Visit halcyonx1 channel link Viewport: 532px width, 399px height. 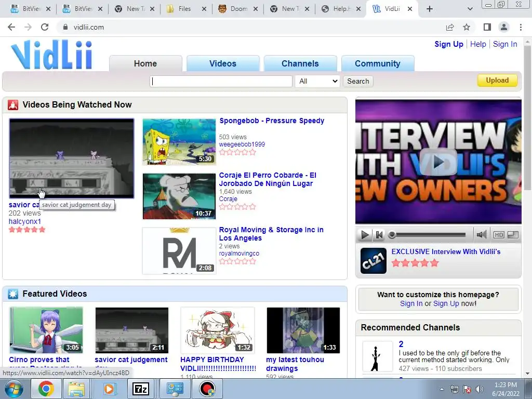[x=25, y=221]
